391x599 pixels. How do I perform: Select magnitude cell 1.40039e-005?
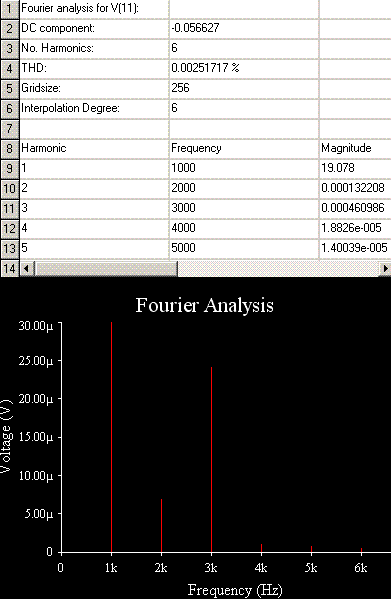(355, 249)
